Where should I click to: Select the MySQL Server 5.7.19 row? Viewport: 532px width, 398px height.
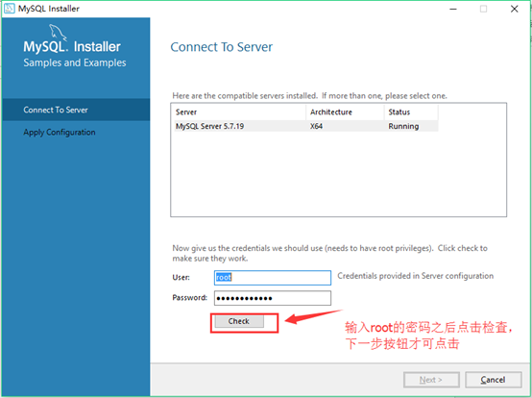[306, 126]
